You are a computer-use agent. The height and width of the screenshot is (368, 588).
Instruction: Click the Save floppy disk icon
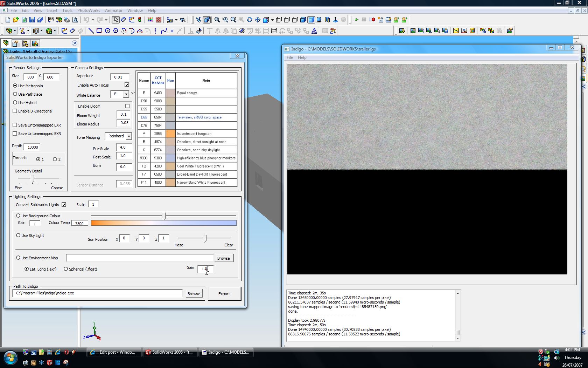[x=32, y=20]
